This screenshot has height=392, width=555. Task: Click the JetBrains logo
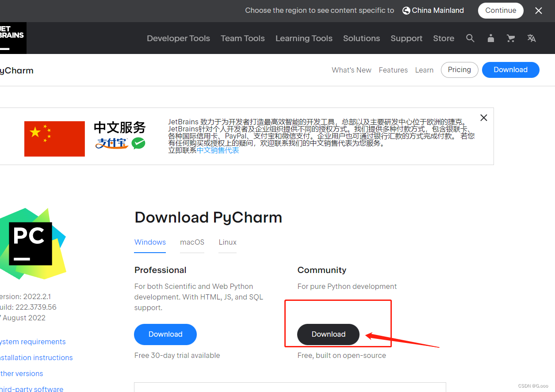tap(11, 38)
